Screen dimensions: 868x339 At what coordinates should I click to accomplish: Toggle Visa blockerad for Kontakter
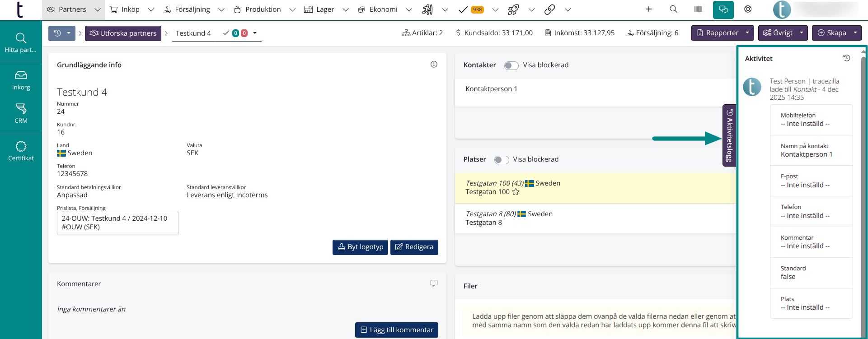click(511, 65)
